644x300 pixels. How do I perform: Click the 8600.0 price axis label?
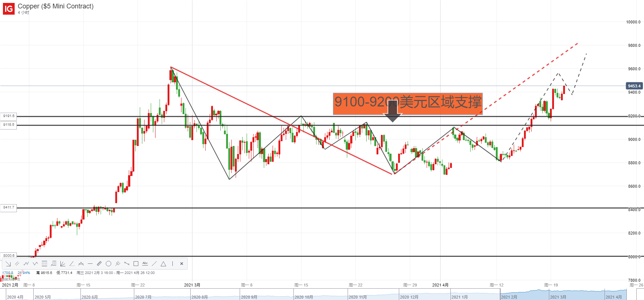point(634,186)
